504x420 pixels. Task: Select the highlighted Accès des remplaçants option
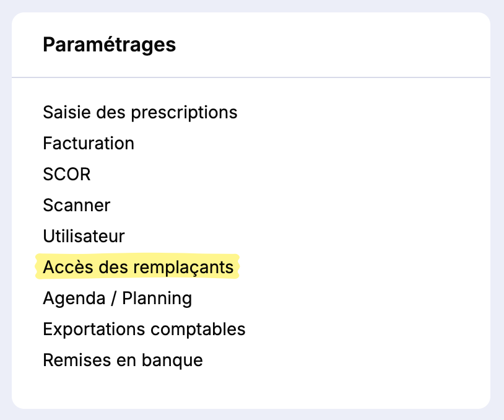pos(137,267)
